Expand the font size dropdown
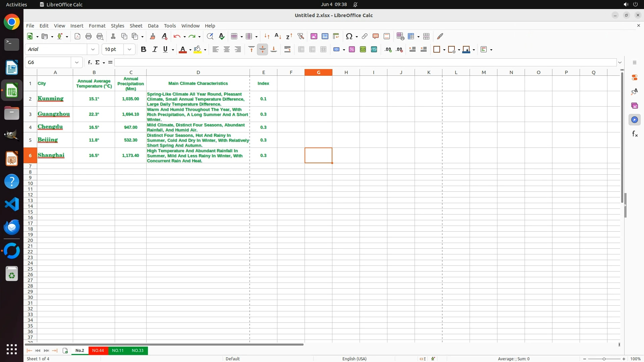Viewport: 644px width, 362px height. point(129,49)
